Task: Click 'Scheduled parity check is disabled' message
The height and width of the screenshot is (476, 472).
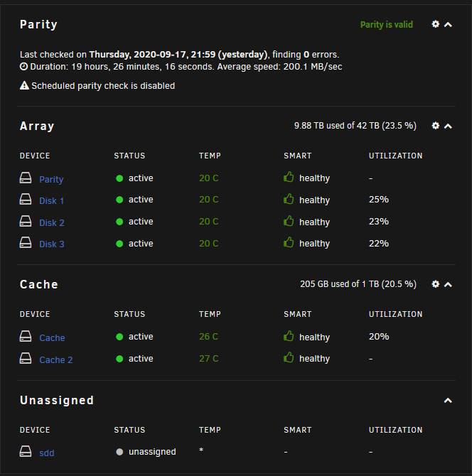Action: point(103,86)
